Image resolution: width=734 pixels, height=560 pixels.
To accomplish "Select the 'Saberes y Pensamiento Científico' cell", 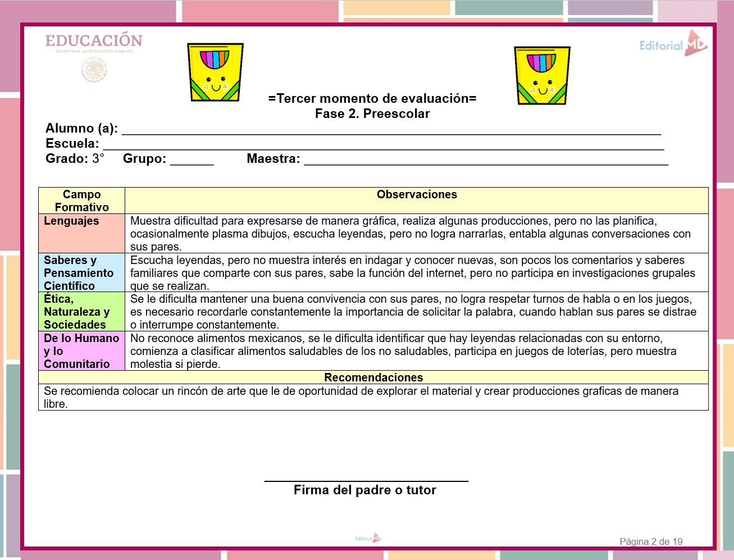I will [x=82, y=272].
